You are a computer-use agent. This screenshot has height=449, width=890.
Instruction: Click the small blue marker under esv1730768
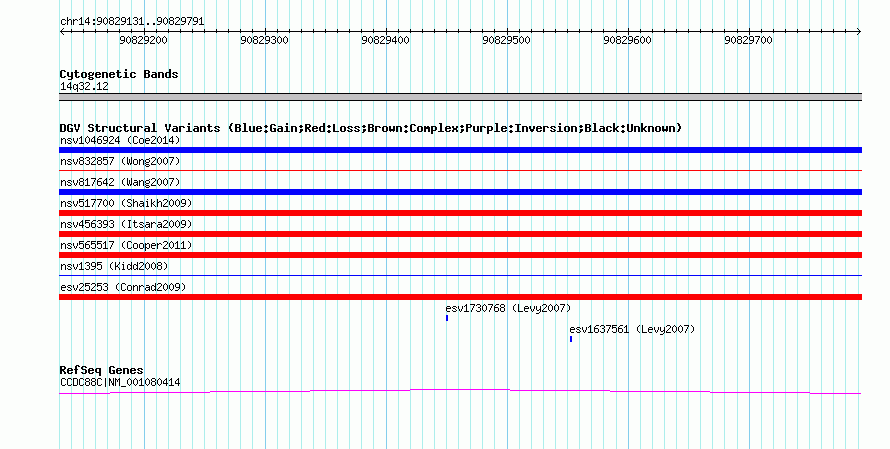[x=447, y=318]
